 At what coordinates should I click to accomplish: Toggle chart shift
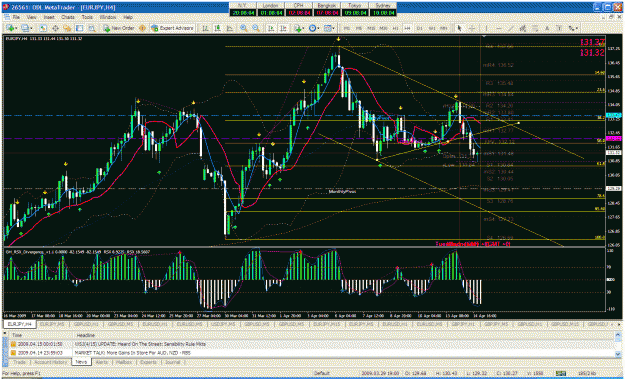pyautogui.click(x=283, y=28)
